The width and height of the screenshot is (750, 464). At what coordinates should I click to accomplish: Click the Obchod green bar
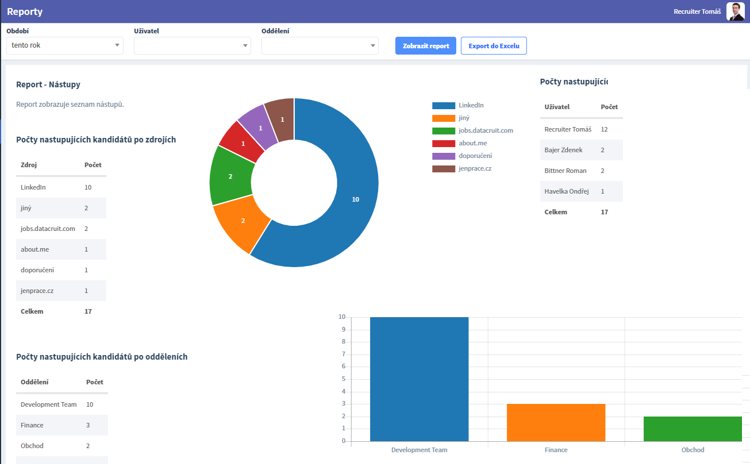point(692,428)
